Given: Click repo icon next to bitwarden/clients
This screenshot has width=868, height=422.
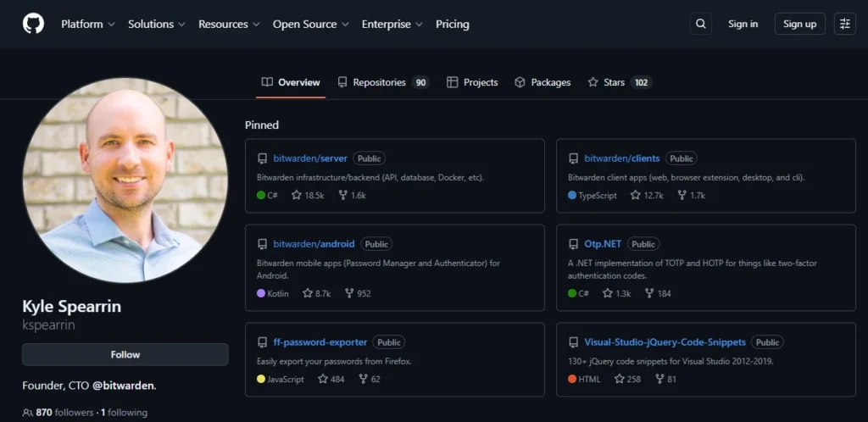Looking at the screenshot, I should pyautogui.click(x=574, y=158).
